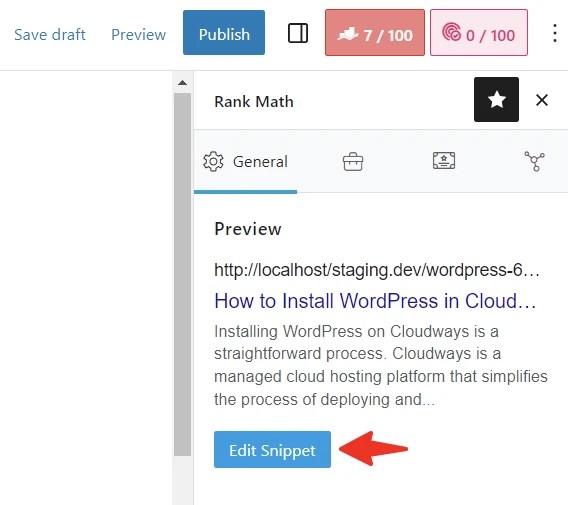The width and height of the screenshot is (568, 505).
Task: Toggle the settings sidebar panel icon
Action: click(298, 33)
